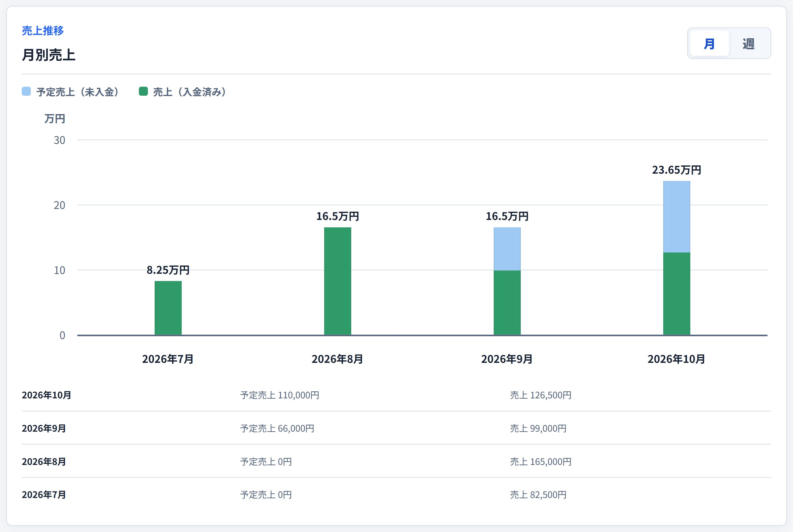Click the 売上推移 heading link
Screen dimensions: 793x532
(x=43, y=31)
